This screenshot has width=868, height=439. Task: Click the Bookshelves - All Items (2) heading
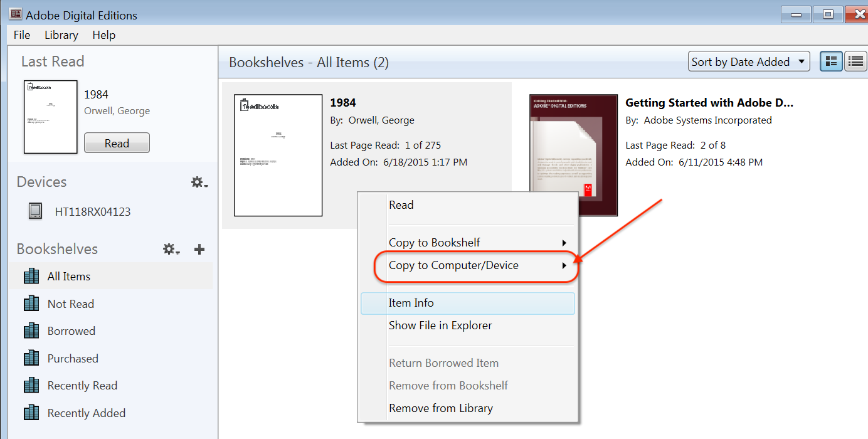click(x=309, y=63)
